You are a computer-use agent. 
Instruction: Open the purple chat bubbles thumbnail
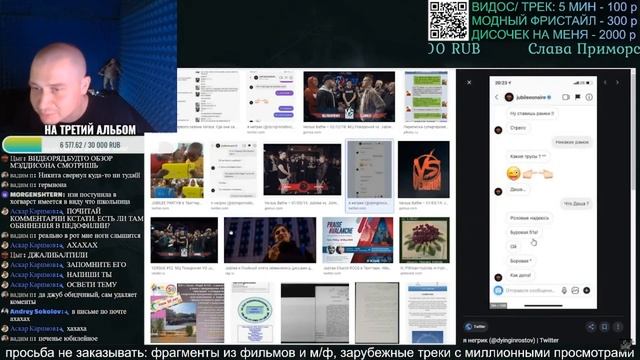272,96
